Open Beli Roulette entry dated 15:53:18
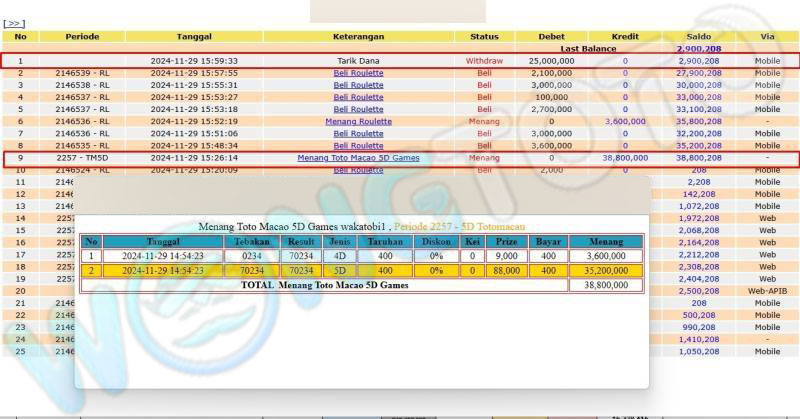 358,109
